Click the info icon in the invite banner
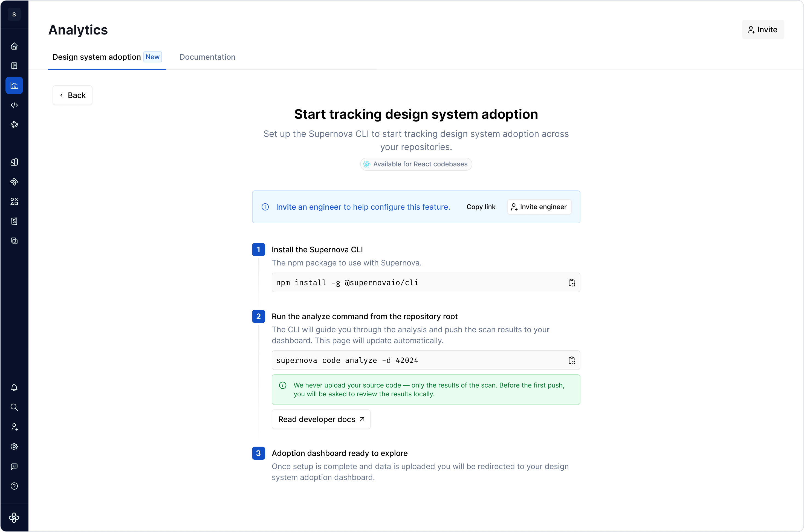The image size is (804, 532). coord(265,207)
